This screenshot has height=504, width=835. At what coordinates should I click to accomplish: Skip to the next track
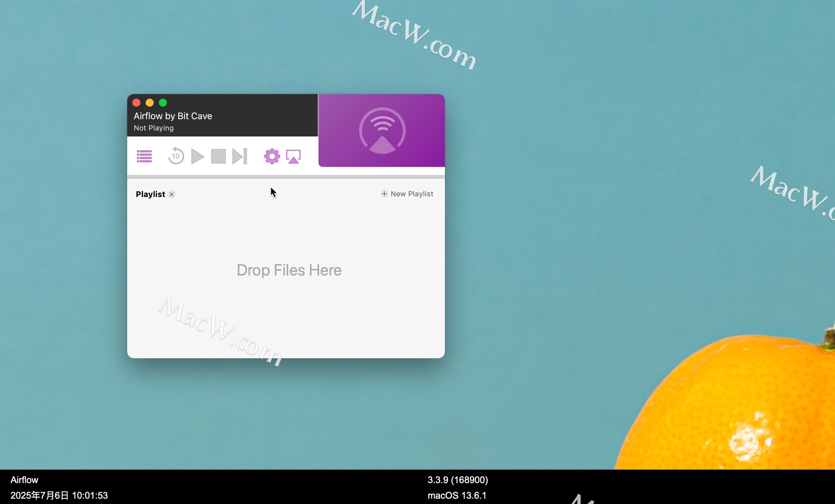[x=240, y=156]
